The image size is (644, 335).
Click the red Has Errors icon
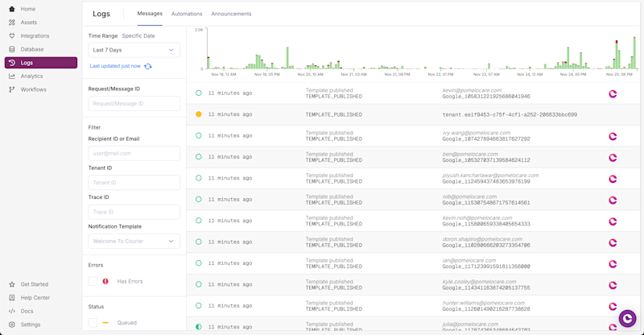point(105,282)
